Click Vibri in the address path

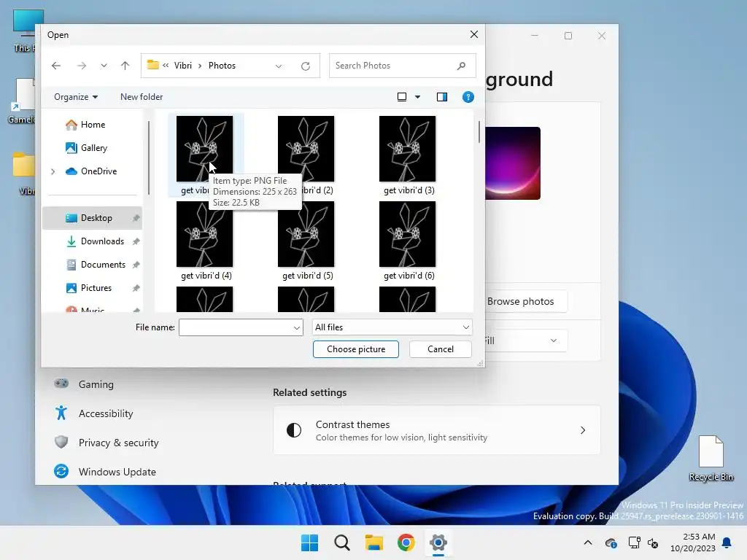click(183, 66)
